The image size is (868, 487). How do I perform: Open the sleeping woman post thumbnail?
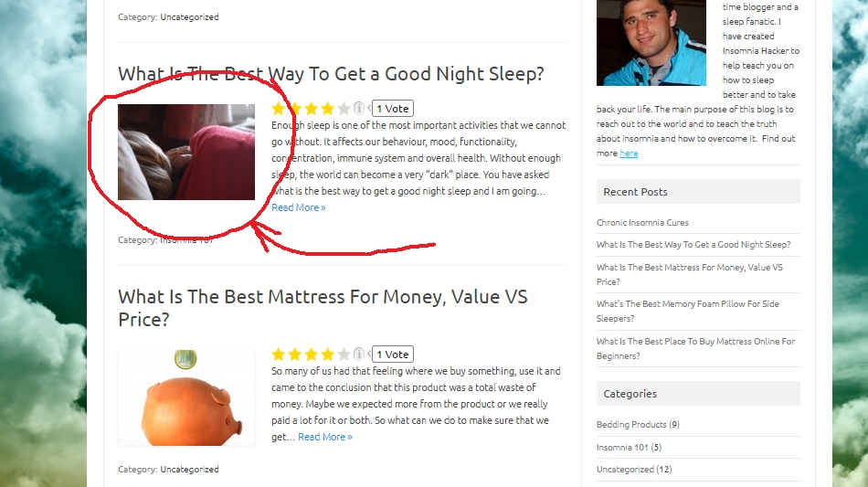pyautogui.click(x=186, y=152)
